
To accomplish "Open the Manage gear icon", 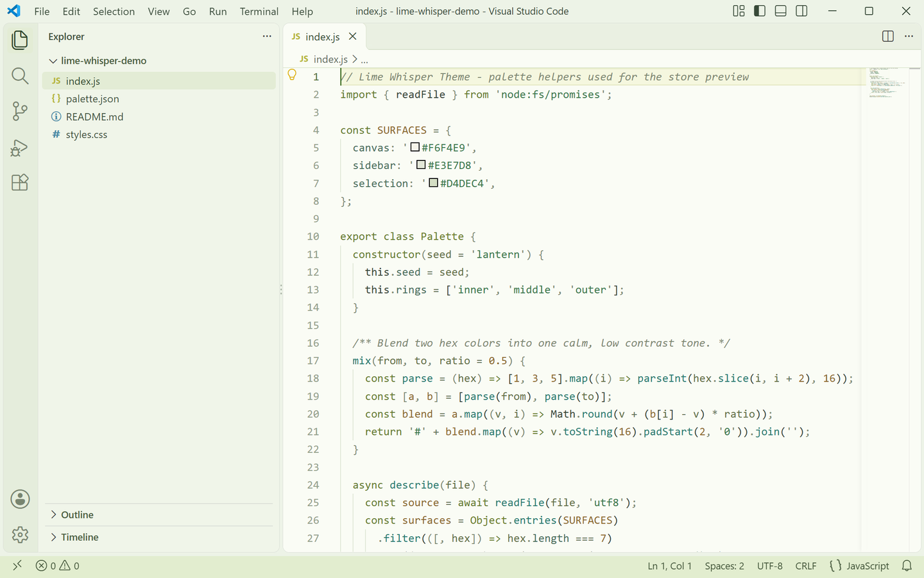I will tap(20, 534).
